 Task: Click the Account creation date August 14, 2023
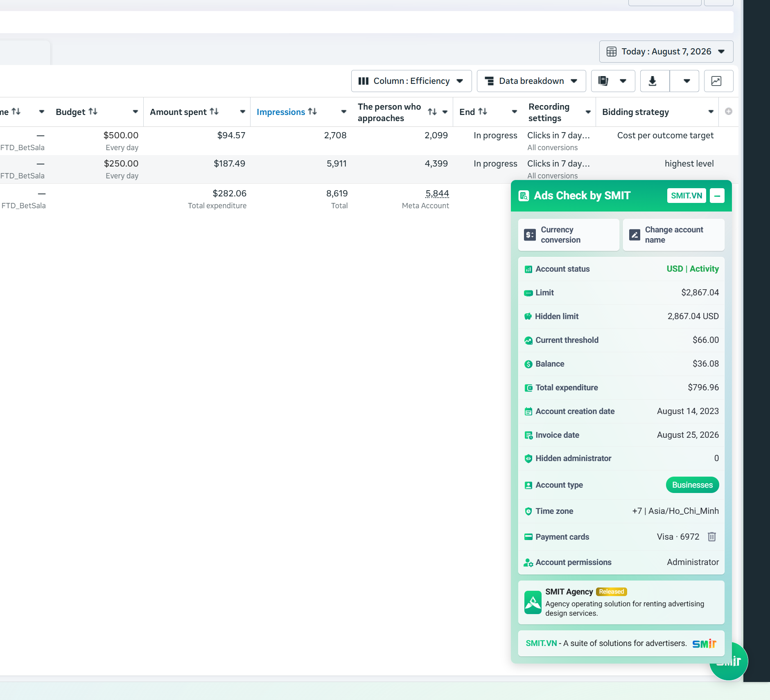[x=688, y=411]
